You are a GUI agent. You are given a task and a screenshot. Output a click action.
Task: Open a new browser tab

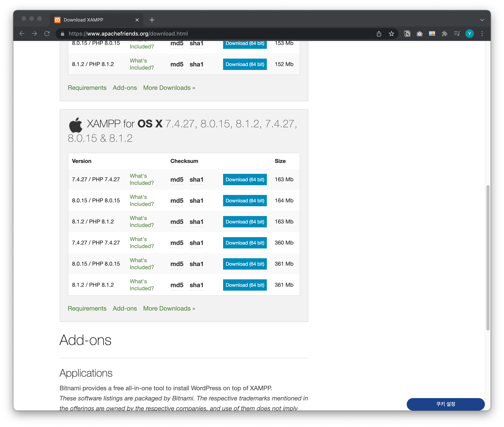(x=152, y=20)
